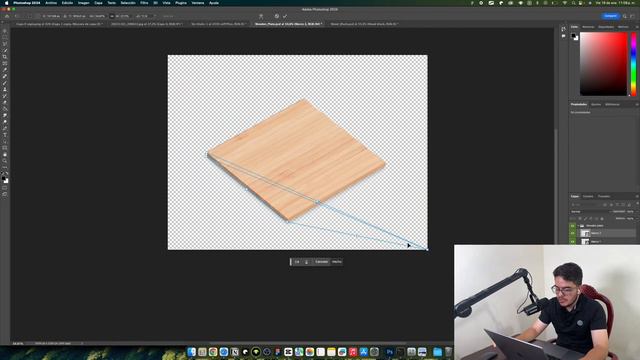Click the Home icon in options bar

click(7, 16)
